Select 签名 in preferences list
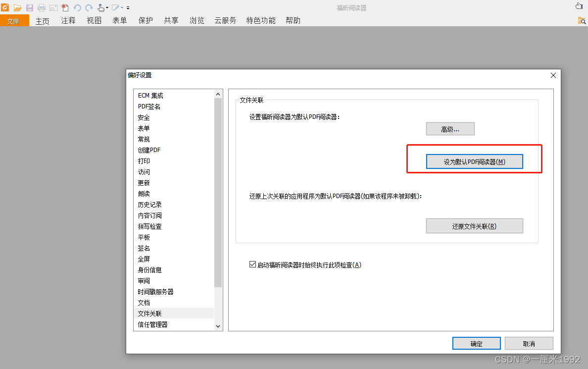Screen dimensions: 588x369 click(174, 248)
